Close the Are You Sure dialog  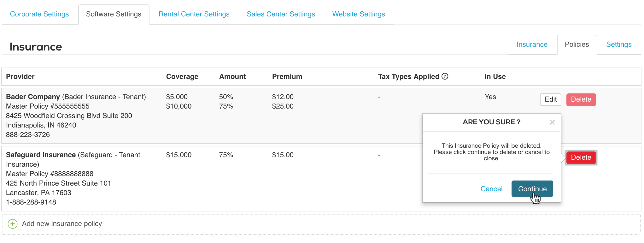click(552, 122)
